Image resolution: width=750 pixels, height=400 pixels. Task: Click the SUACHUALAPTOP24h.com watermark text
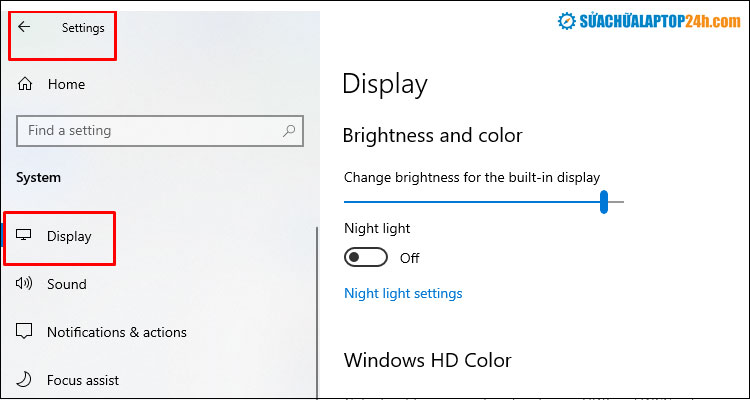(x=658, y=21)
